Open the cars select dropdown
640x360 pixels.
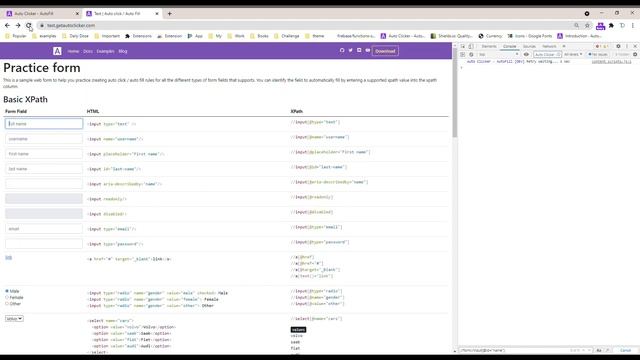point(14,318)
